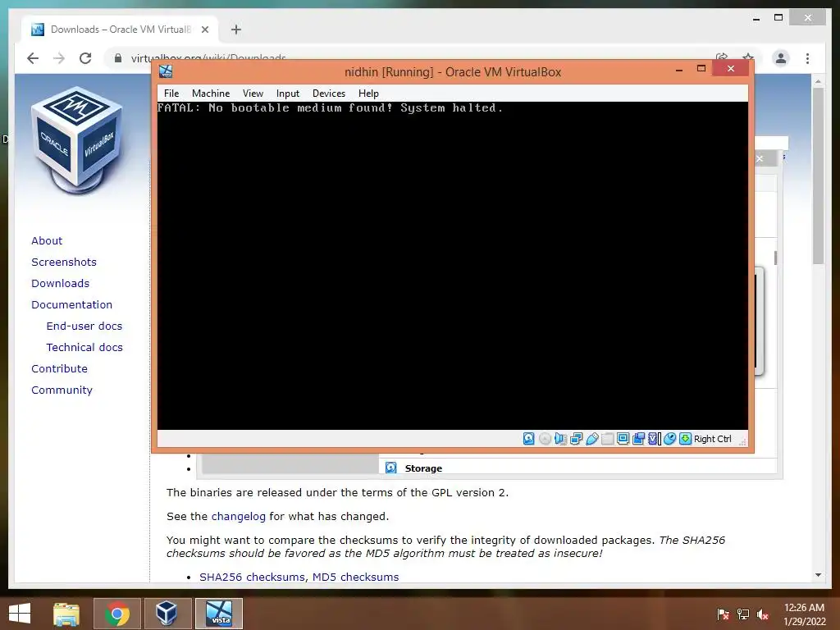
Task: Open the Technical docs link
Action: pos(84,347)
